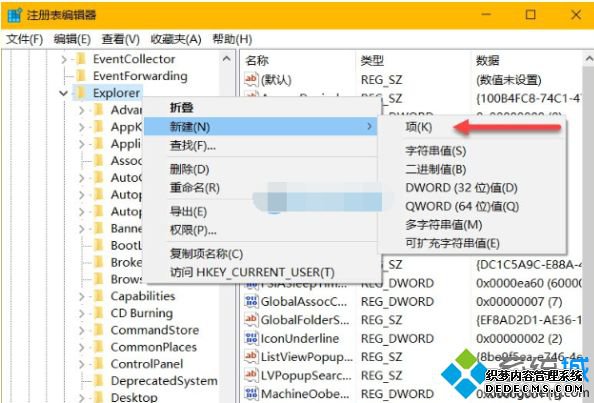Viewport: 594px width, 403px height.
Task: Click the ListViewPopup... string value icon
Action: pyautogui.click(x=251, y=357)
